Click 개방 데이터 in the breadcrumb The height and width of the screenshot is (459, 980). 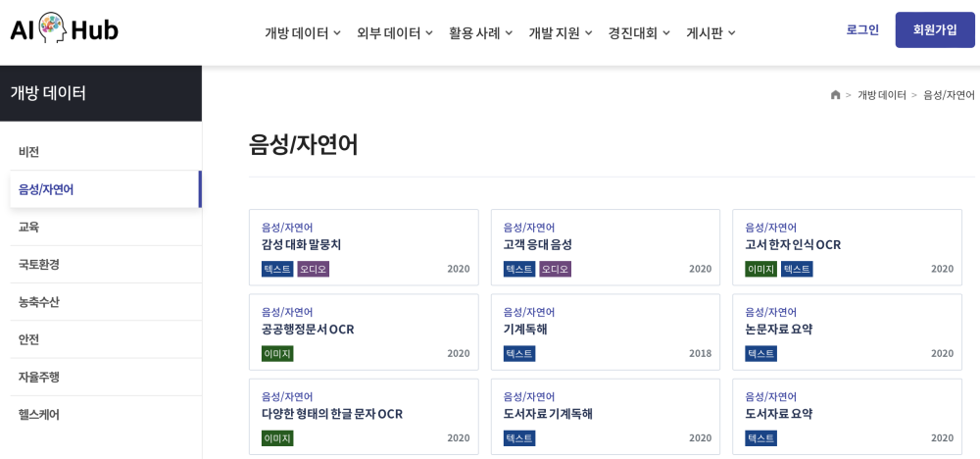tap(881, 95)
